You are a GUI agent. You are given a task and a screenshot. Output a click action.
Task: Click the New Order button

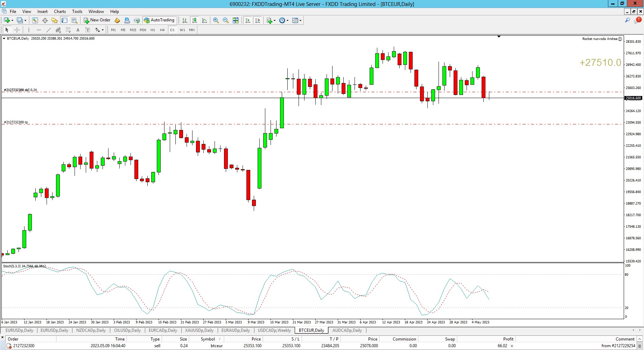(x=97, y=20)
